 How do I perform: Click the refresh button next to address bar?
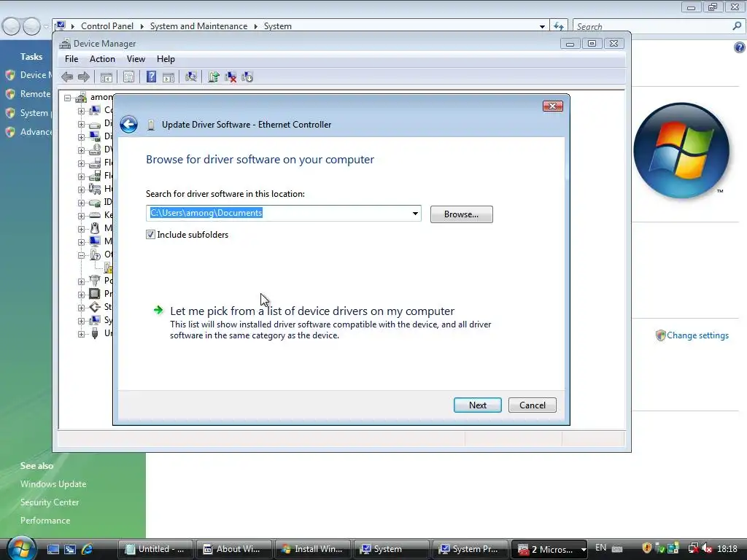pyautogui.click(x=558, y=26)
